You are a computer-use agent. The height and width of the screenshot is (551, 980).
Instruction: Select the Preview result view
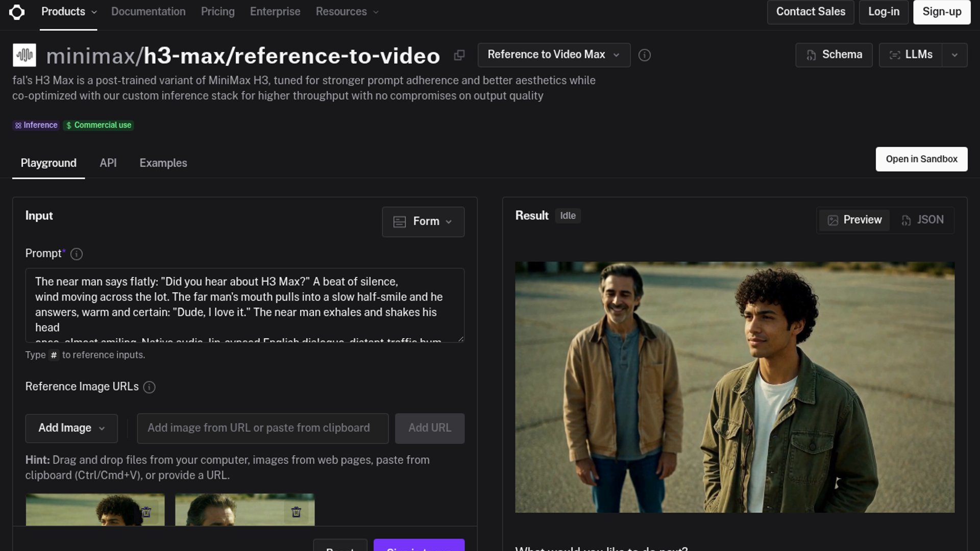(854, 220)
